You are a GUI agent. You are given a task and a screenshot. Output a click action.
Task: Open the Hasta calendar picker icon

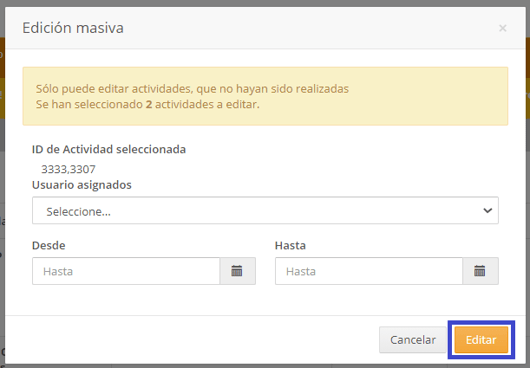click(x=480, y=271)
